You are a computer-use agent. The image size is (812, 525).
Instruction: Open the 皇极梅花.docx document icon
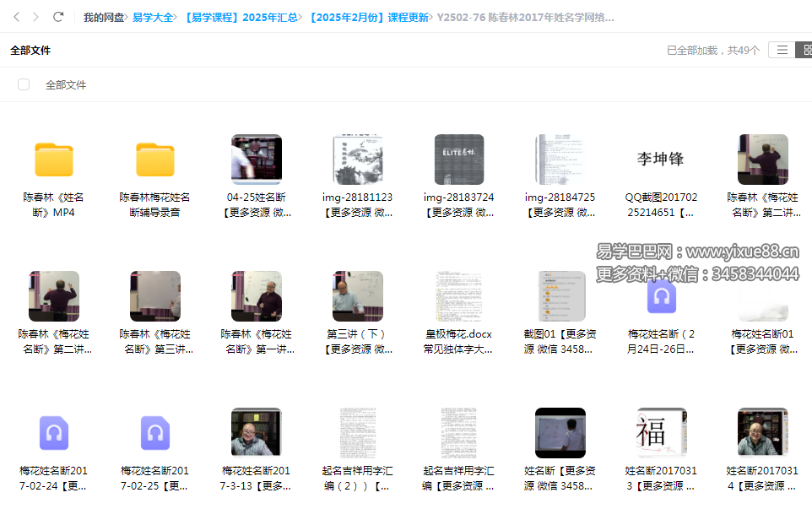[458, 296]
